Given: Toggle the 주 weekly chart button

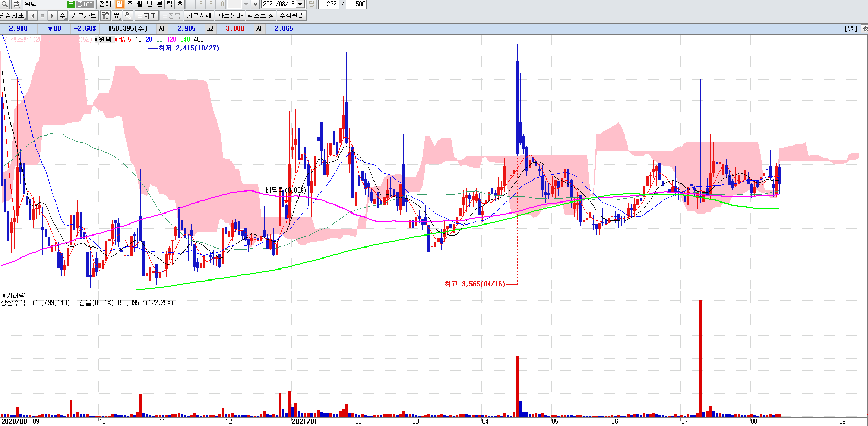Looking at the screenshot, I should (x=129, y=4).
